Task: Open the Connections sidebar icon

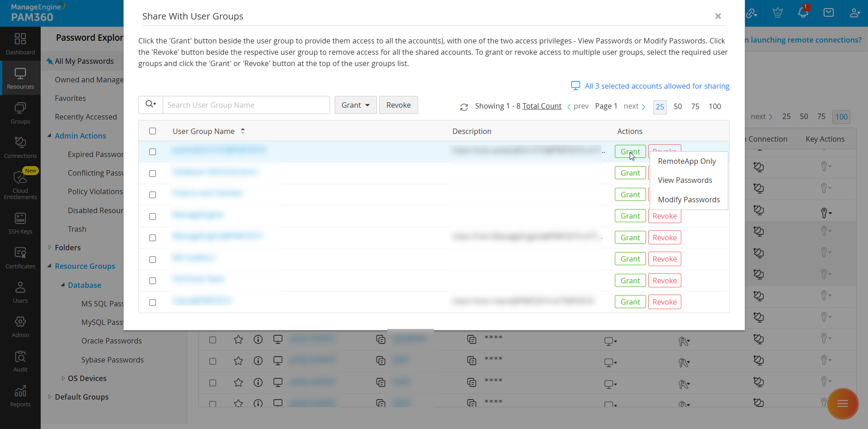Action: [20, 147]
